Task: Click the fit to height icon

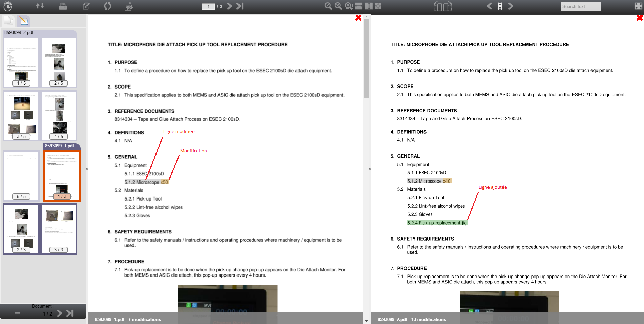Action: point(369,6)
